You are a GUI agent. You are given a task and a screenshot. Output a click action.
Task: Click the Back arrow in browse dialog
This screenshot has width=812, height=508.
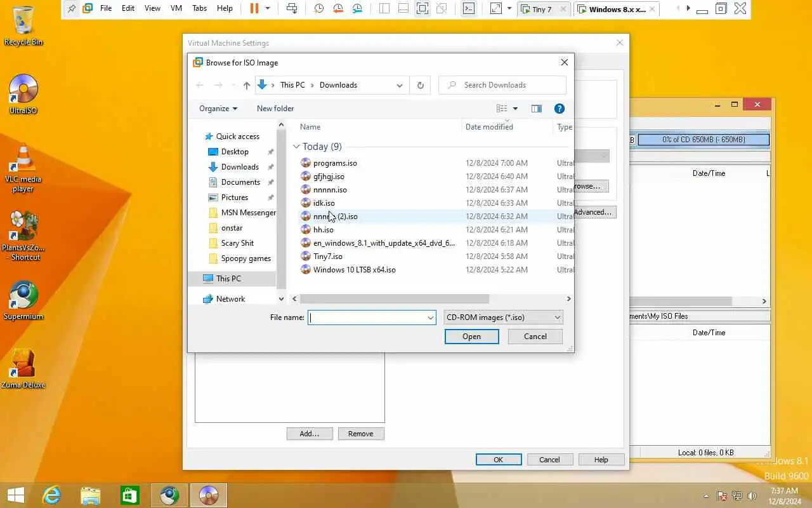click(200, 85)
